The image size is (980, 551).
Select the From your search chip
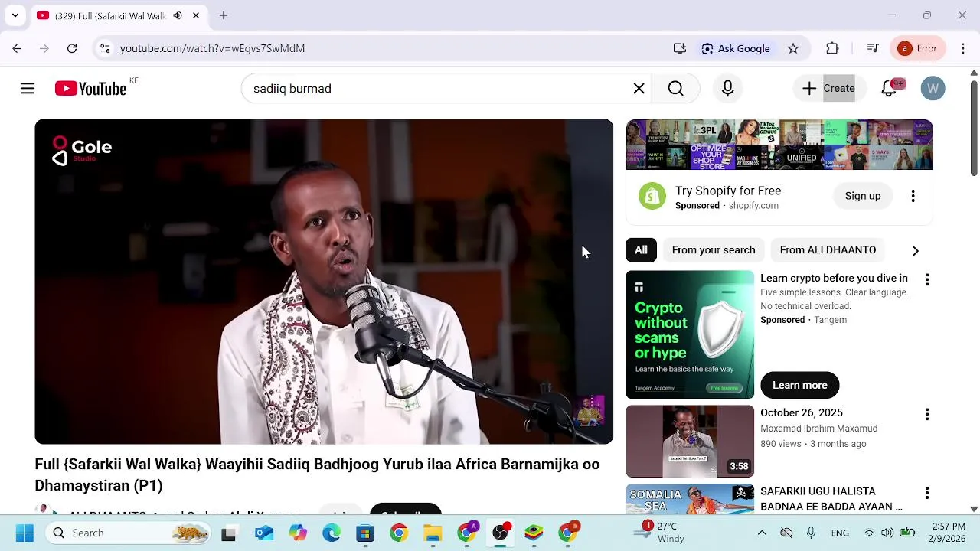(x=714, y=250)
